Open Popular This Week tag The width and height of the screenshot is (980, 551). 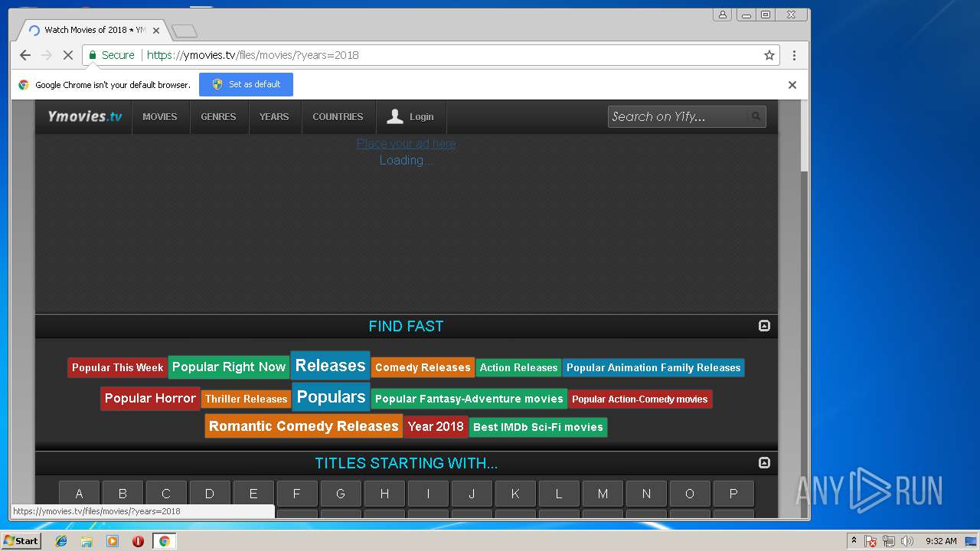tap(117, 367)
